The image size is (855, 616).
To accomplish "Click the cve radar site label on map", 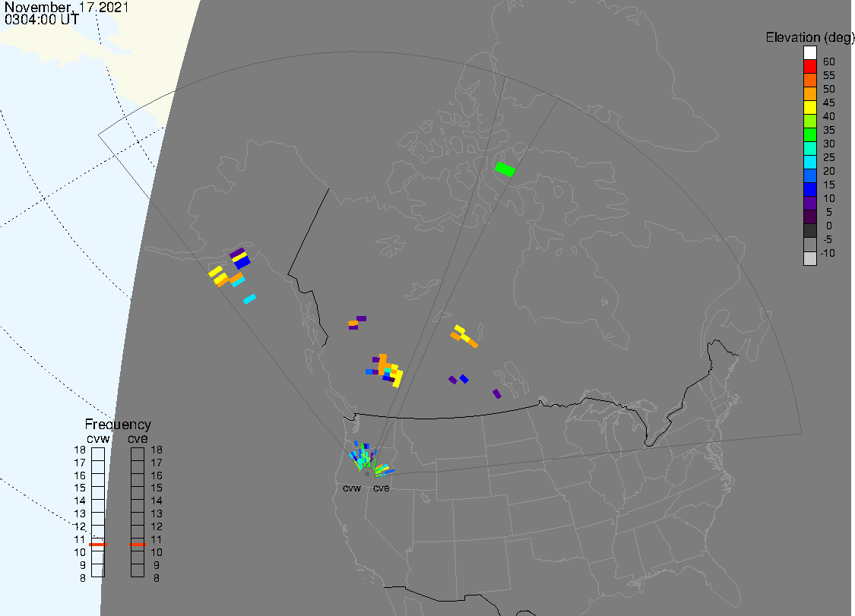I will click(381, 488).
